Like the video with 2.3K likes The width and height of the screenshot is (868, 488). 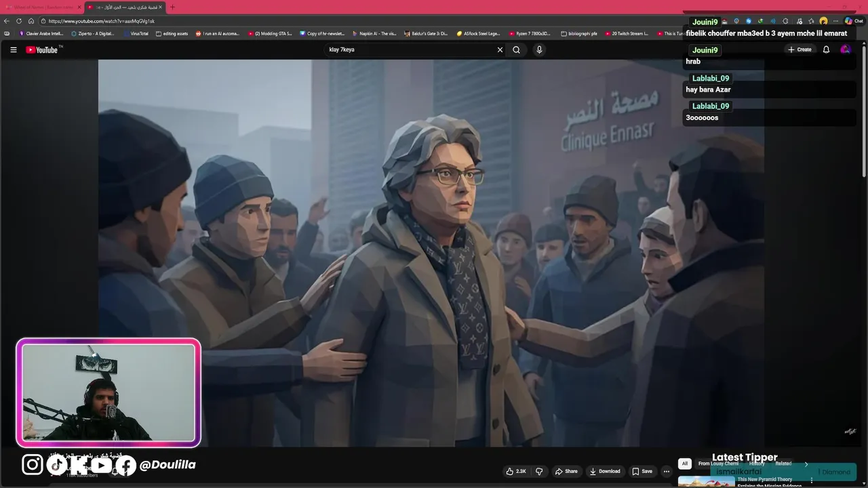coord(516,471)
